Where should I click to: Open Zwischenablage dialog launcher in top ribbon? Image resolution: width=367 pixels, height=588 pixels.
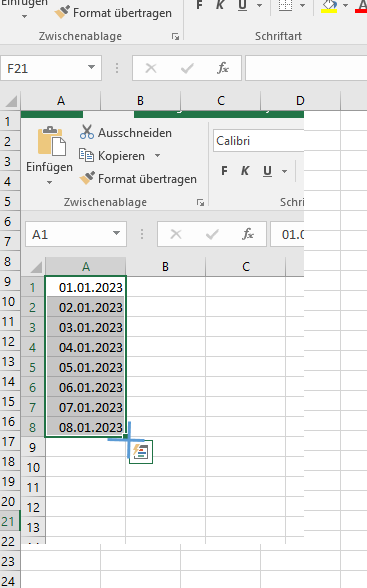coord(175,36)
